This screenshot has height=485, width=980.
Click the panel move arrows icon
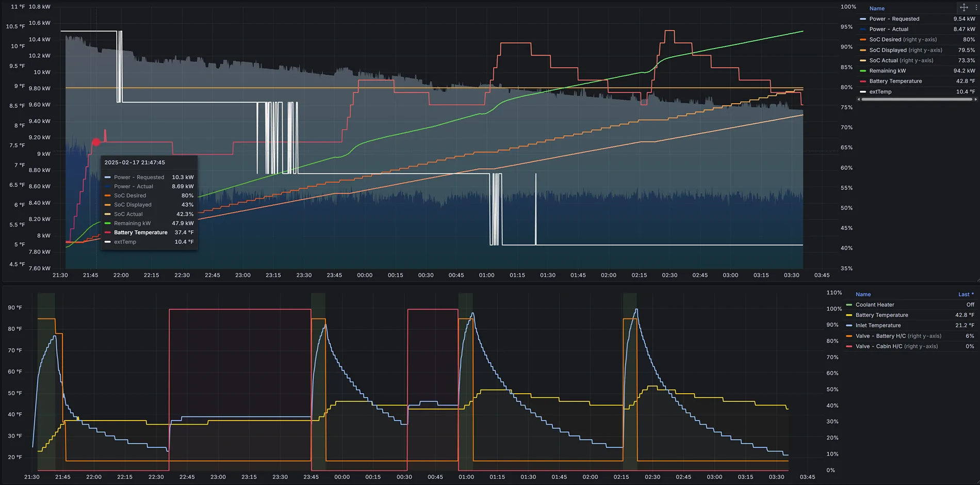click(963, 8)
